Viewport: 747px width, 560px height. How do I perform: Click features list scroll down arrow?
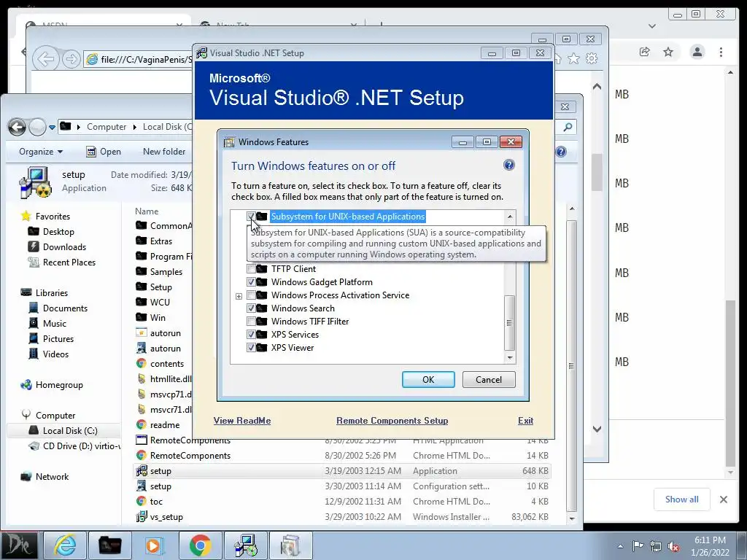510,357
